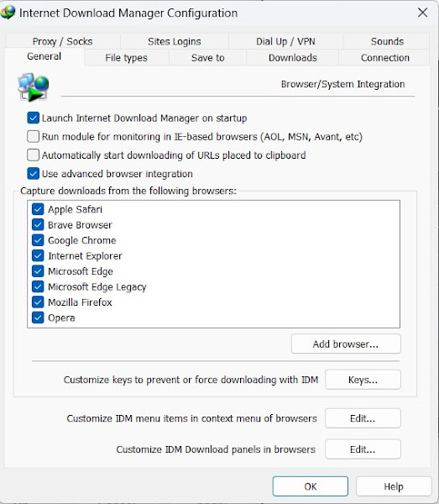The height and width of the screenshot is (504, 439).
Task: Open the Help button
Action: [x=394, y=486]
